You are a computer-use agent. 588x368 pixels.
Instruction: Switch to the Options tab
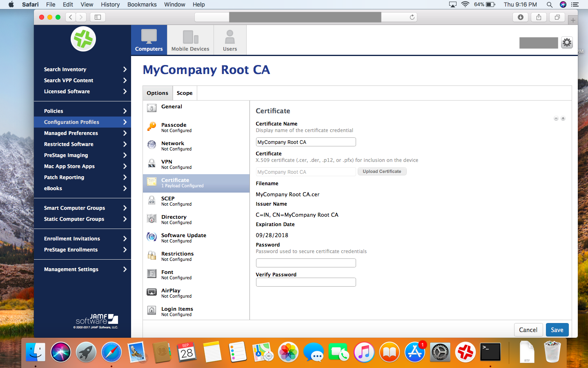coord(158,93)
